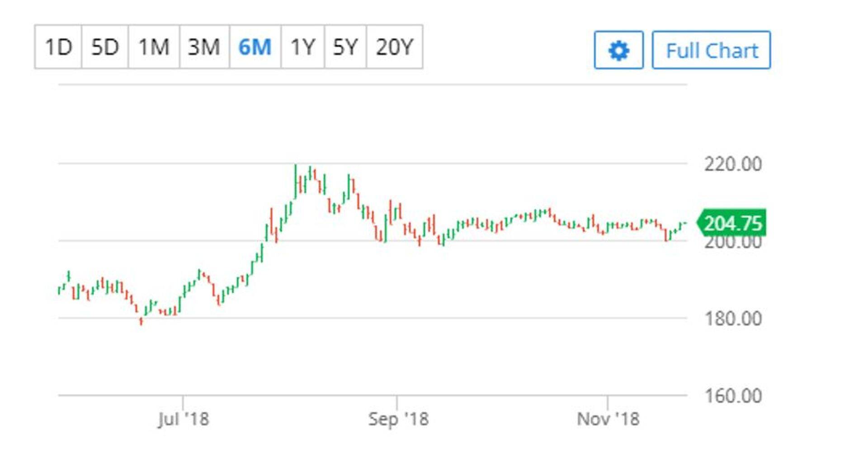Choose the 1M time period
Viewport: 868px width, 454px height.
[154, 47]
